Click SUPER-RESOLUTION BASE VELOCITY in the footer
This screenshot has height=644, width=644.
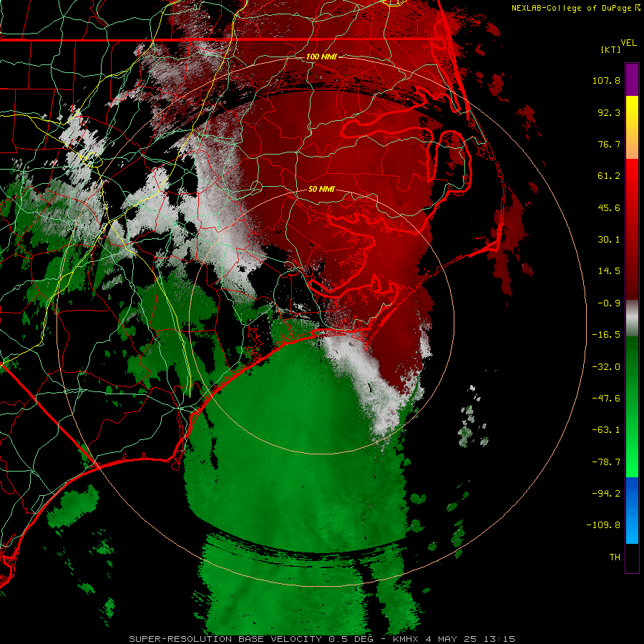point(225,639)
